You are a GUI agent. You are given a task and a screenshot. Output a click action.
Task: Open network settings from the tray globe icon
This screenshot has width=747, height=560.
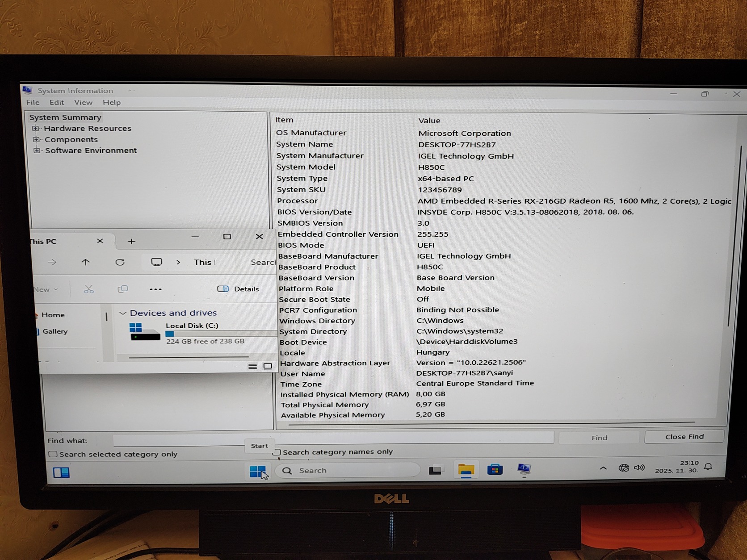click(624, 468)
